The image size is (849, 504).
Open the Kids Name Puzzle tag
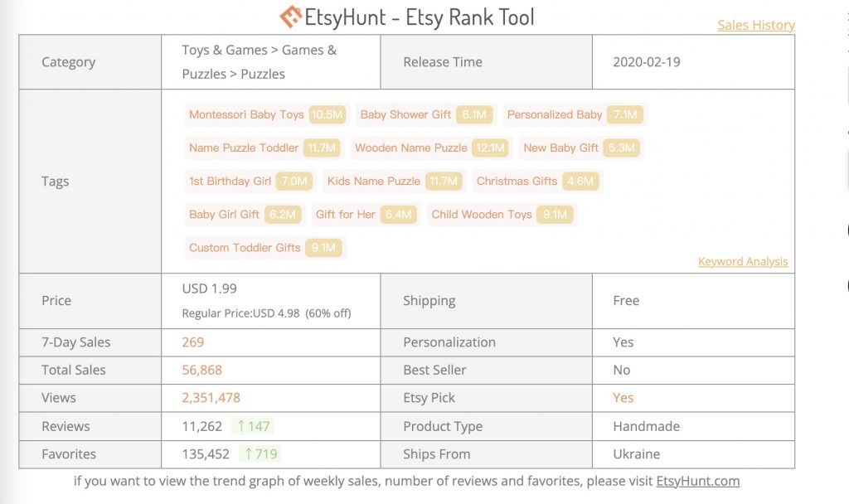click(373, 181)
